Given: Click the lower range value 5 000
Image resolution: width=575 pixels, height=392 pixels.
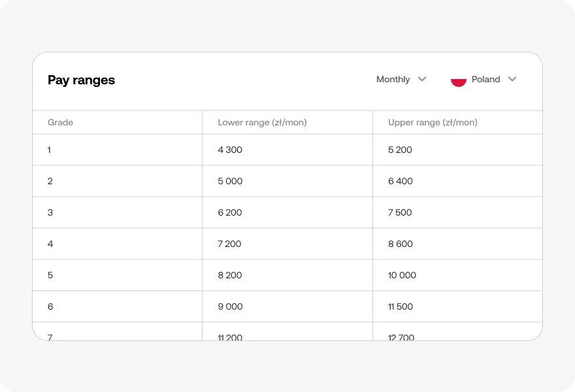Looking at the screenshot, I should tap(230, 181).
